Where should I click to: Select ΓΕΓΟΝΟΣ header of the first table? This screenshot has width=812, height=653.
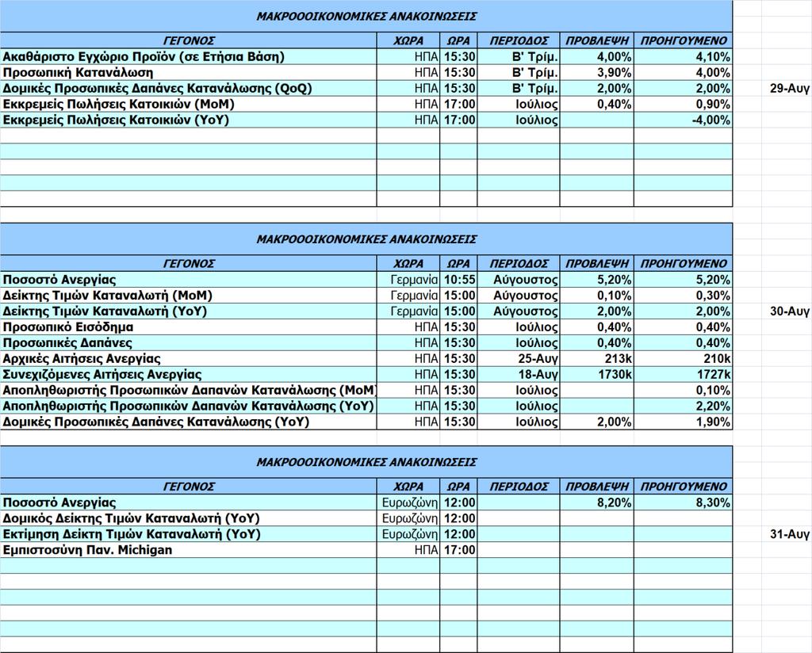pos(189,40)
